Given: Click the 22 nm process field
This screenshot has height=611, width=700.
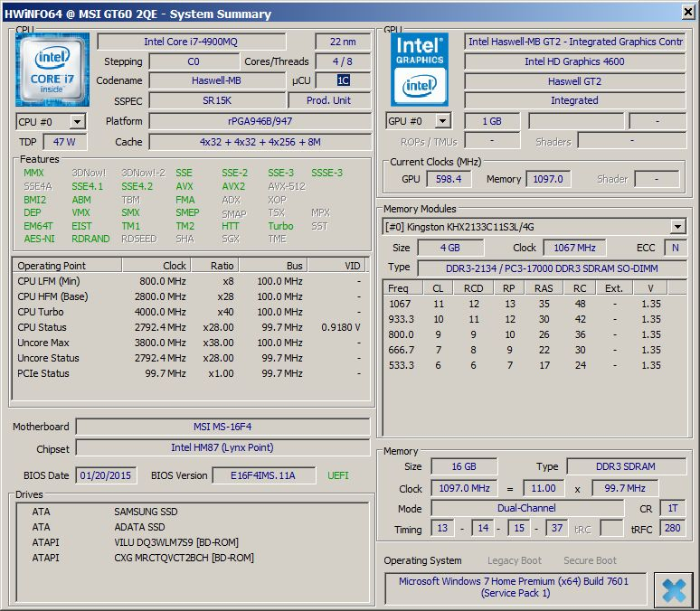Looking at the screenshot, I should (343, 42).
